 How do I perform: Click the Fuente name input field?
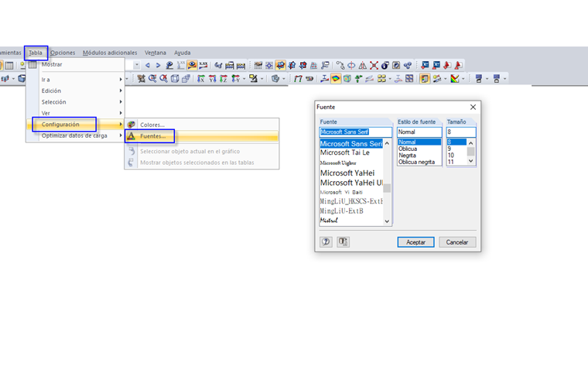[x=355, y=132]
